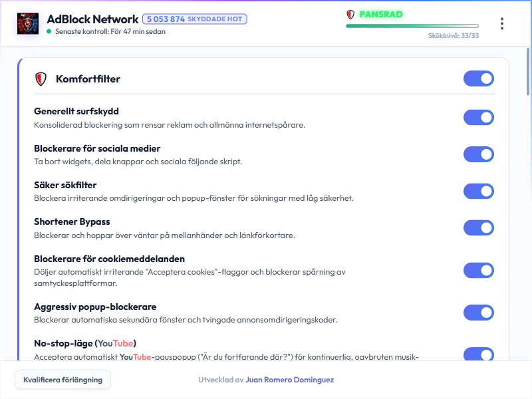Image resolution: width=532 pixels, height=399 pixels.
Task: Turn off Shortener Bypass switch
Action: (478, 228)
